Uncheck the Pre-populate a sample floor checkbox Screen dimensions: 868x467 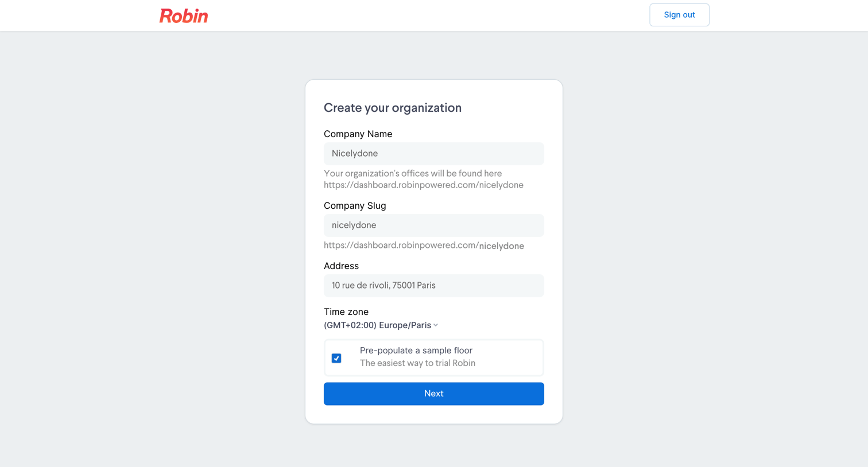pos(336,358)
